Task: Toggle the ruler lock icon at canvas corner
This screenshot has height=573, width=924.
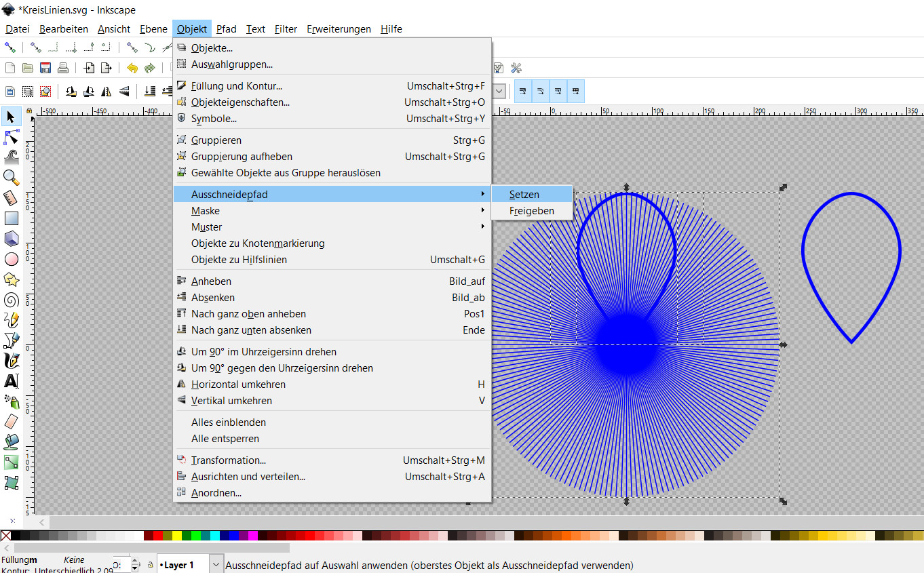Action: click(x=29, y=111)
